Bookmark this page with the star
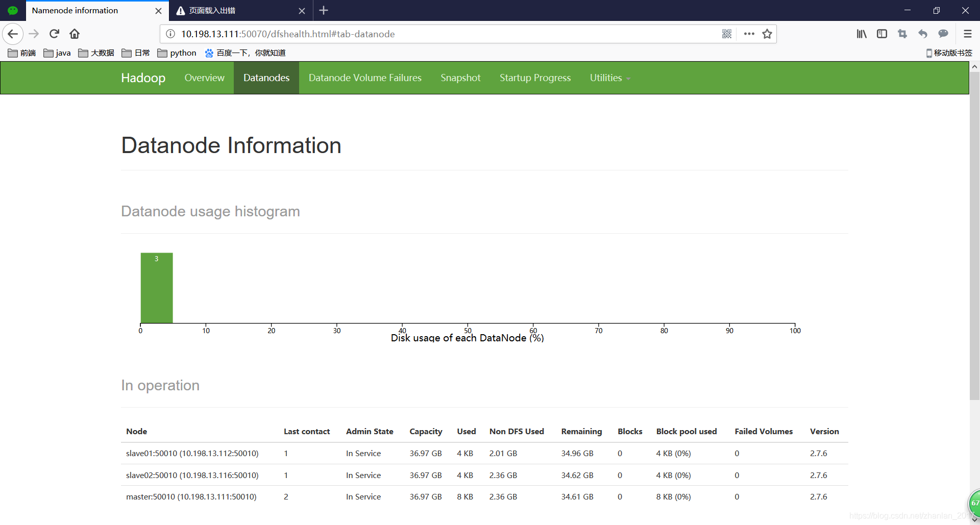Screen dimensions: 980x525 (767, 34)
